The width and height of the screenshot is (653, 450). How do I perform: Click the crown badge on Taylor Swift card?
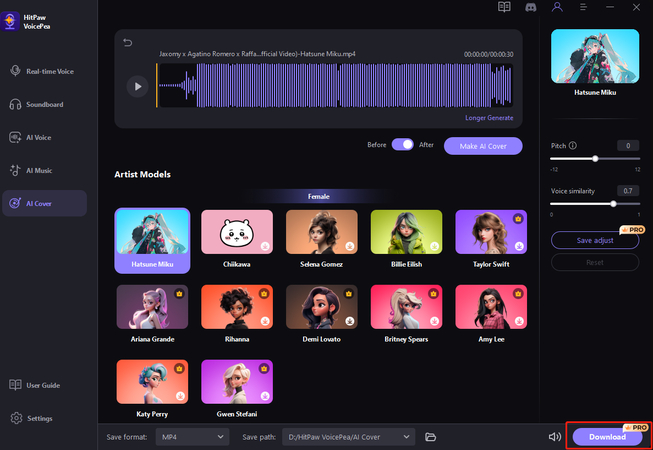pyautogui.click(x=518, y=219)
